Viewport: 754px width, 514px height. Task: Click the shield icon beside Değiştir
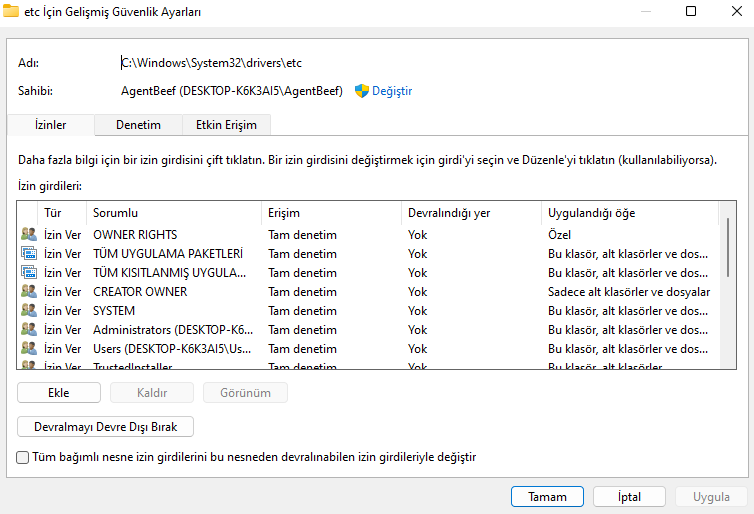(x=362, y=91)
